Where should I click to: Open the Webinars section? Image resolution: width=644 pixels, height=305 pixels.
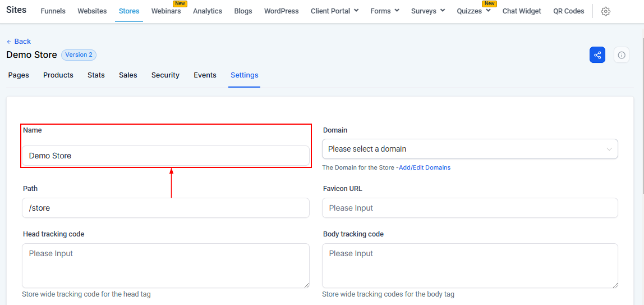pos(166,11)
